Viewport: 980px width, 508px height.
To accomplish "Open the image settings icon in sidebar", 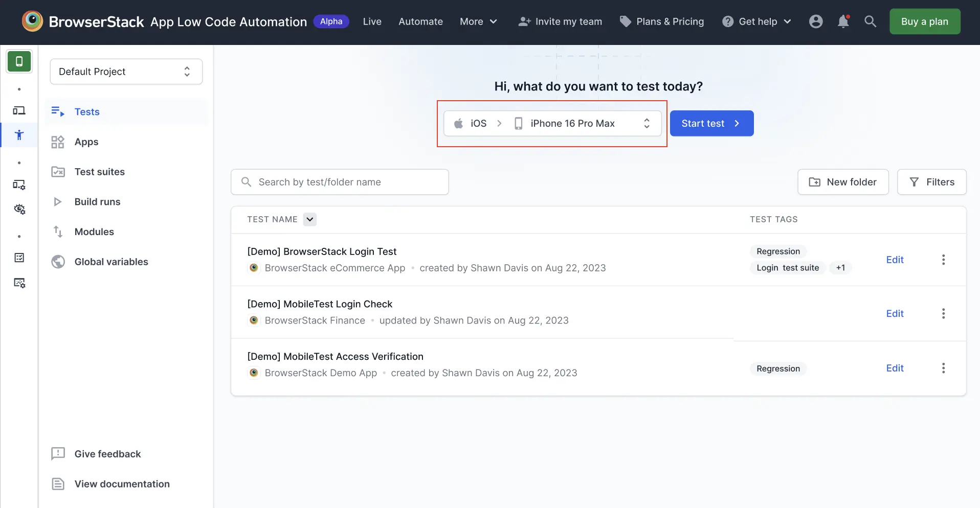I will (19, 283).
